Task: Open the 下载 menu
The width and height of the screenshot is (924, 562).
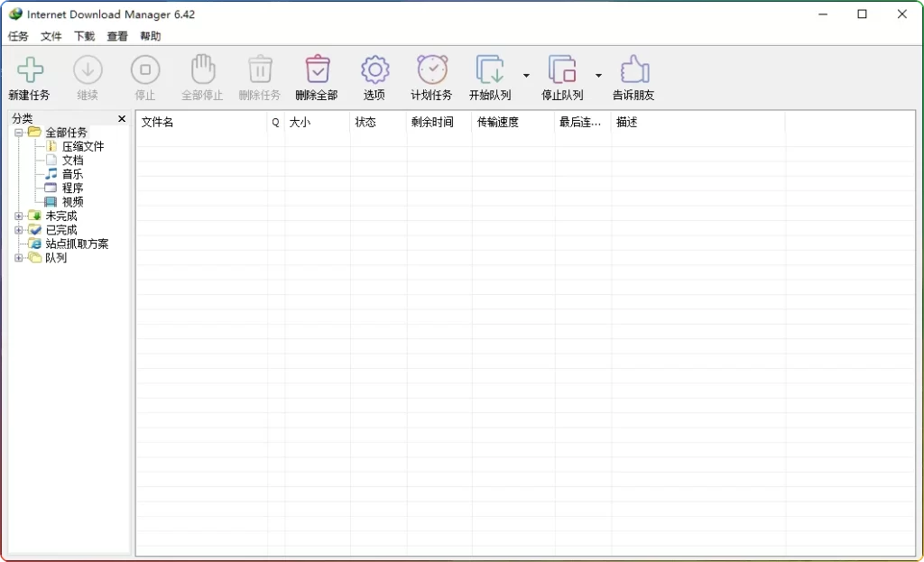Action: point(83,36)
